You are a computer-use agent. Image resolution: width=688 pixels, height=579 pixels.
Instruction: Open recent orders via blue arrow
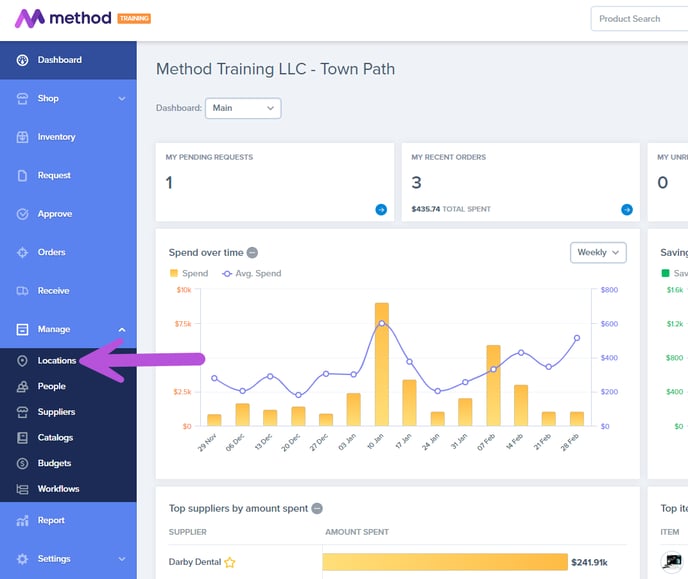coord(627,210)
